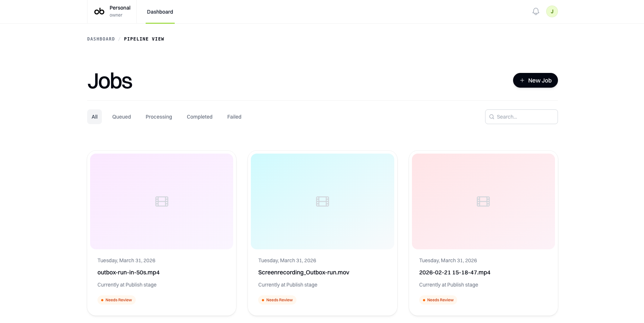Click the app logo in header
The image size is (644, 323).
(x=99, y=11)
